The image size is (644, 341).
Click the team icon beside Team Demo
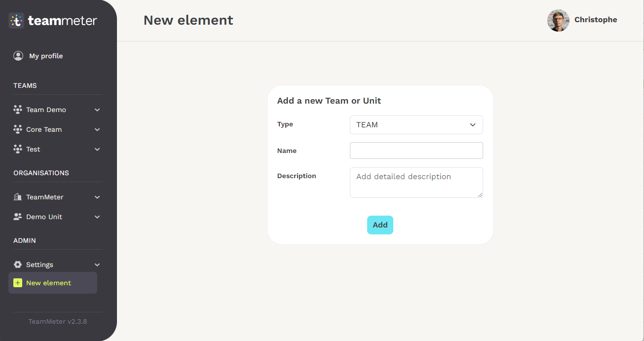point(18,109)
